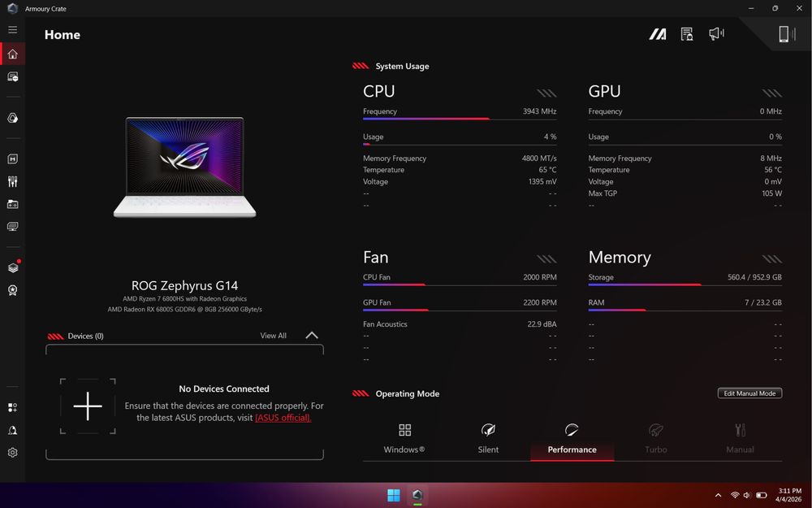812x508 pixels.
Task: Click the 'AMD Ryzen 7 6800HS with Radeon Graphics' line
Action: pos(185,298)
